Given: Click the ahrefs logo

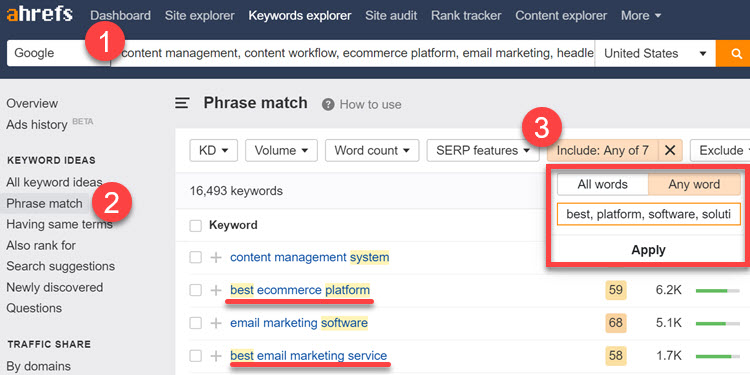Looking at the screenshot, I should pos(39,15).
